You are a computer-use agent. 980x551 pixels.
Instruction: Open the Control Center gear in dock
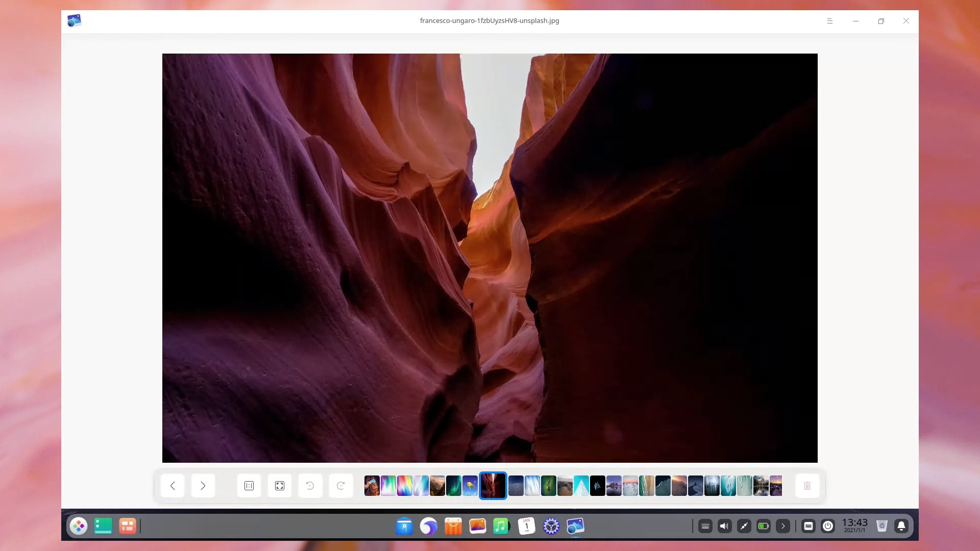(x=551, y=526)
